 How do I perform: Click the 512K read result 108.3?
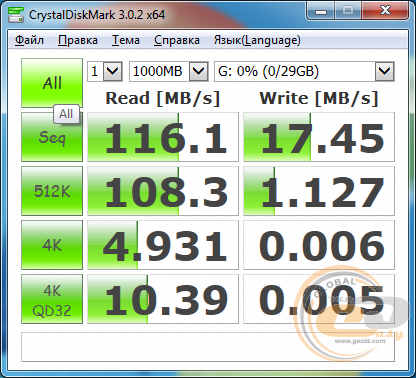[x=163, y=191]
